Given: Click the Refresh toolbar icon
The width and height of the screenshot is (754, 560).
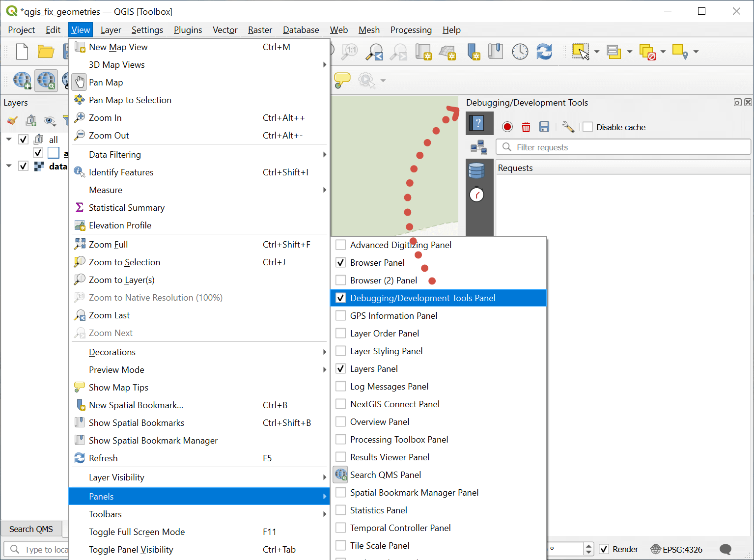Looking at the screenshot, I should [x=544, y=52].
